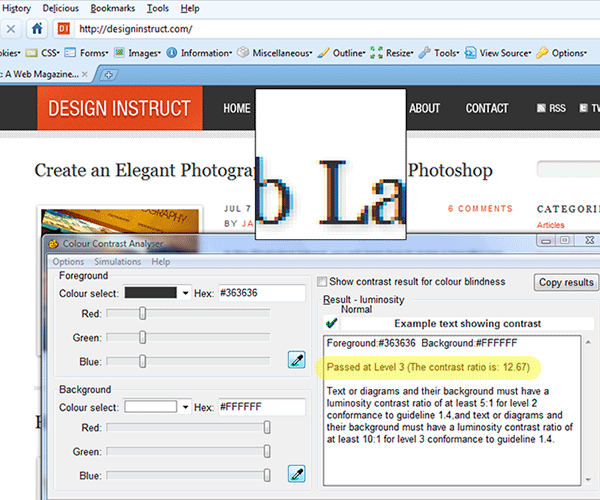Click the Tools wrench icon
The width and height of the screenshot is (600, 500).
point(424,52)
